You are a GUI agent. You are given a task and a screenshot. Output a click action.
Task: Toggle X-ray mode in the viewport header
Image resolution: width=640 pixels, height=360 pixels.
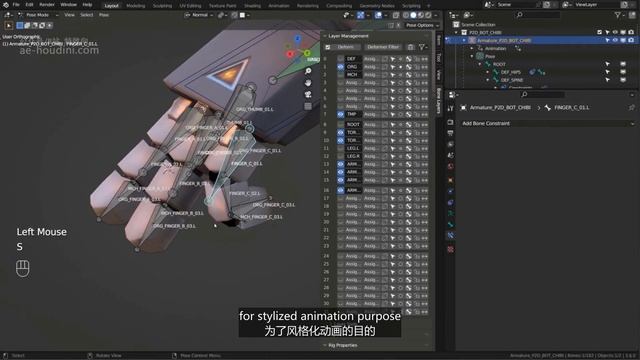396,15
